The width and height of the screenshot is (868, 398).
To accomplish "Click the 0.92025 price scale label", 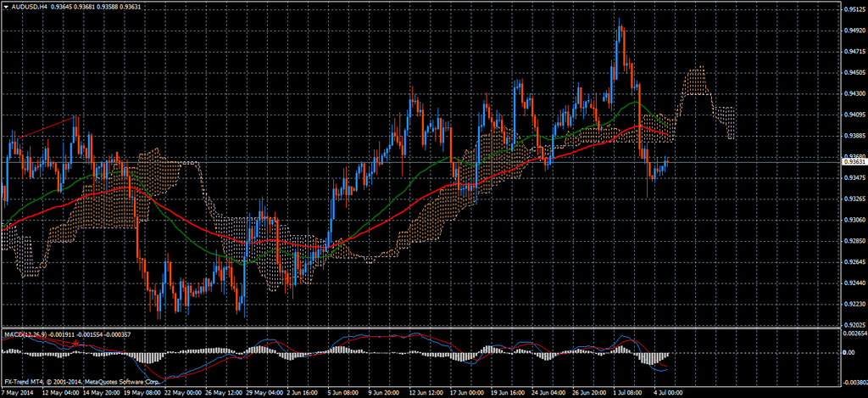I will tap(854, 324).
